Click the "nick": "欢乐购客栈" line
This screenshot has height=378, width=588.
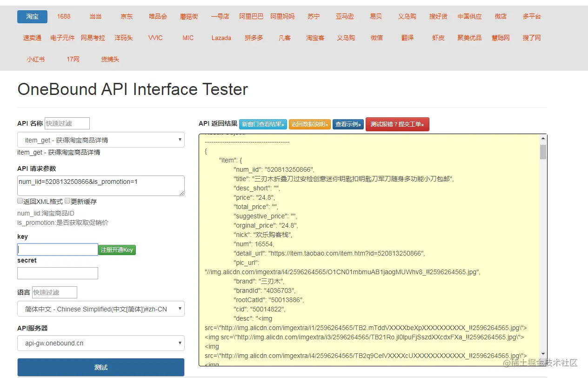(x=263, y=235)
